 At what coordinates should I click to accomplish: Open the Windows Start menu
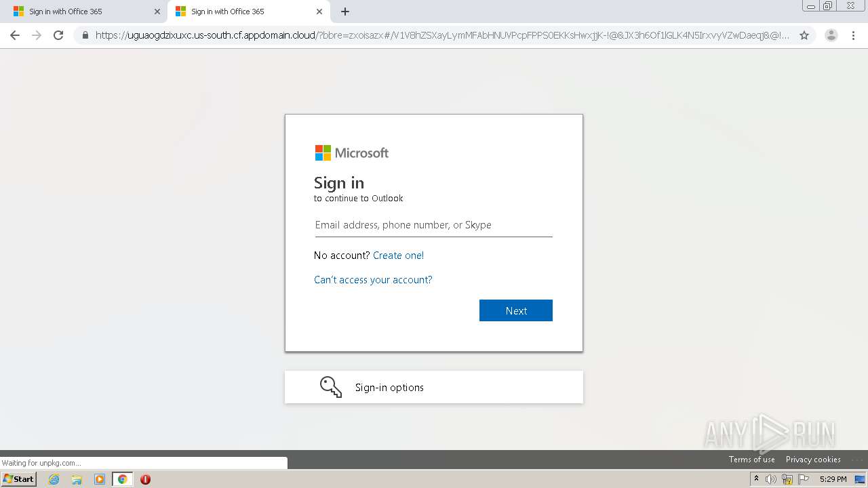[x=19, y=479]
